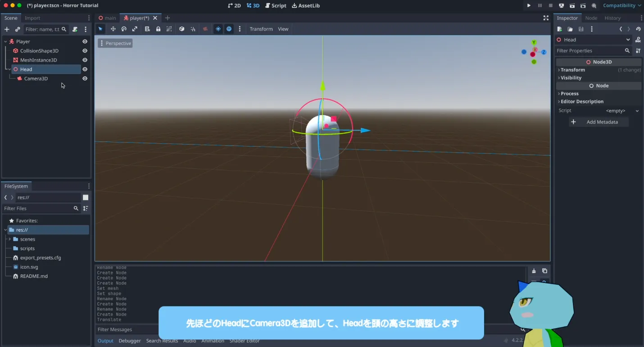
Task: Click the Filter Properties search field
Action: [589, 51]
